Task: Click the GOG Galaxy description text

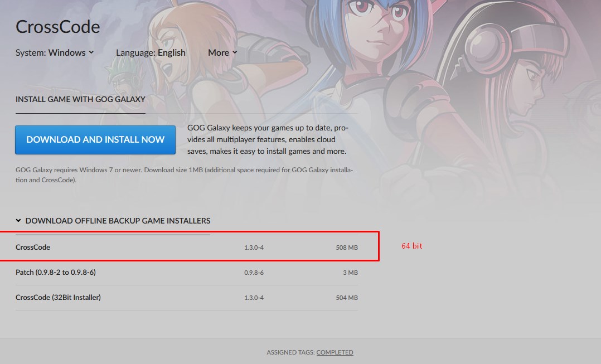Action: coord(268,139)
